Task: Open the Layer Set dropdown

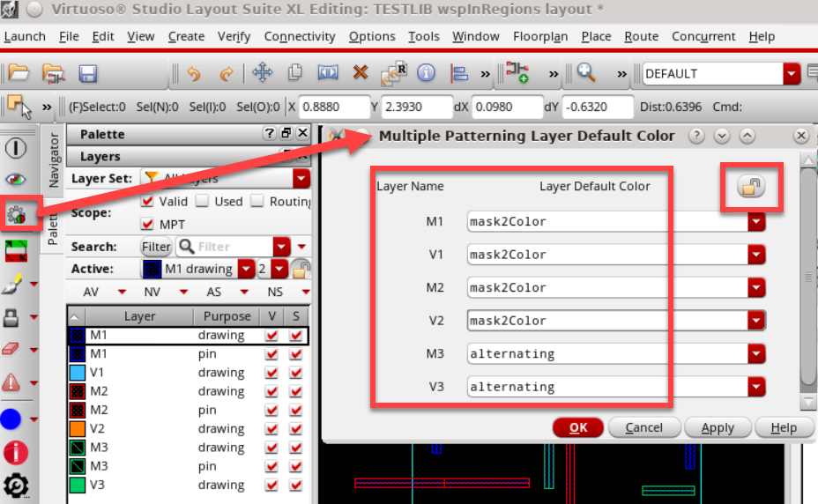Action: pyautogui.click(x=301, y=179)
